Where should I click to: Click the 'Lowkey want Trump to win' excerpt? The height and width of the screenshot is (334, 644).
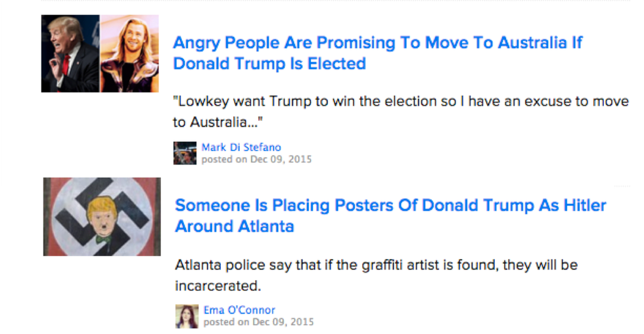click(400, 102)
